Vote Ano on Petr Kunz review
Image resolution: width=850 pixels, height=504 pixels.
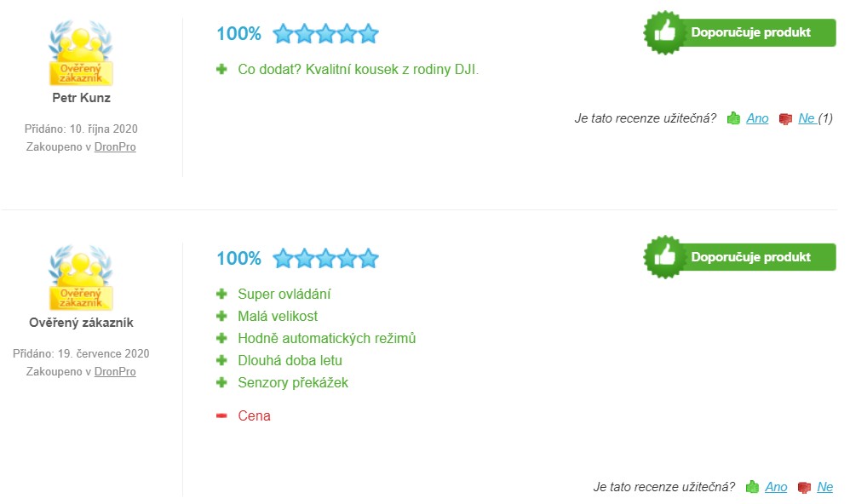[757, 118]
